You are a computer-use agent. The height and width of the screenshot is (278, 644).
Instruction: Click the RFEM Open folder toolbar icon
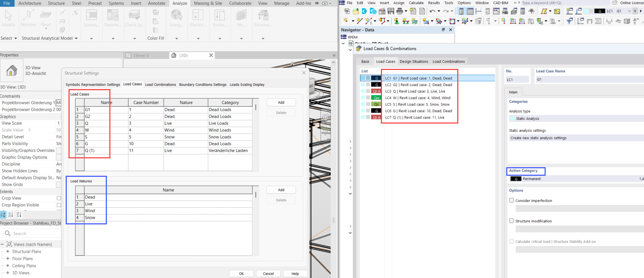tap(356, 11)
